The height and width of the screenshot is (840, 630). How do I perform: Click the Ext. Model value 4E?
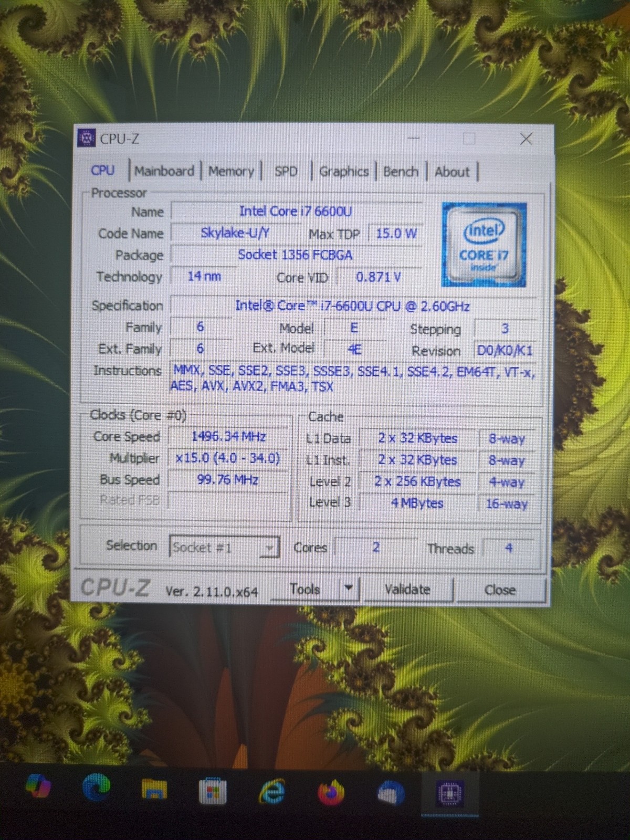pos(355,349)
